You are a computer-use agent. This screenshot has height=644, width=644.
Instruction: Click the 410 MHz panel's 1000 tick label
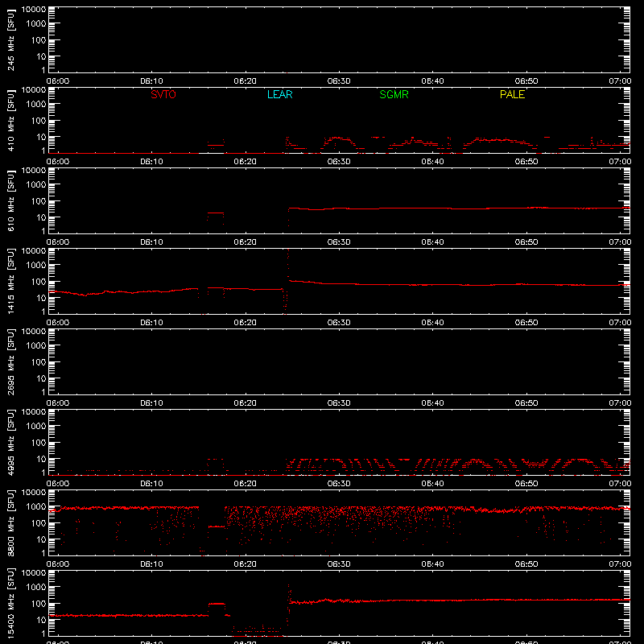[37, 105]
